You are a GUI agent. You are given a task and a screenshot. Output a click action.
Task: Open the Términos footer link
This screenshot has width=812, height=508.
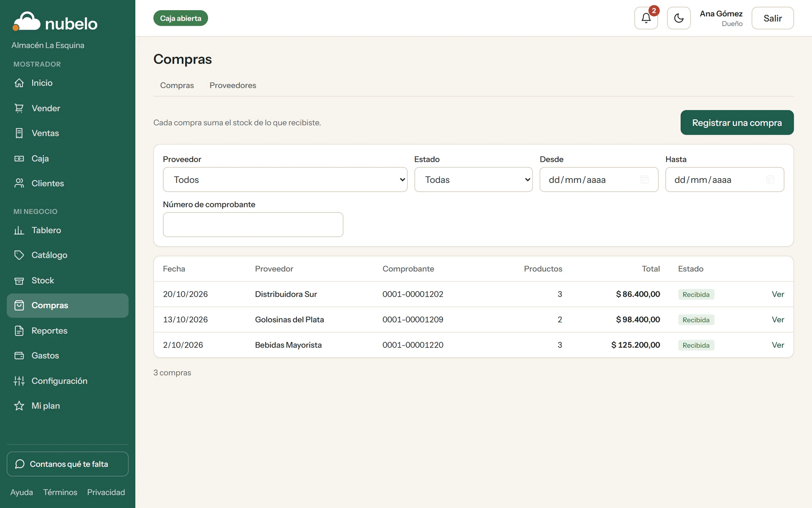pyautogui.click(x=60, y=492)
